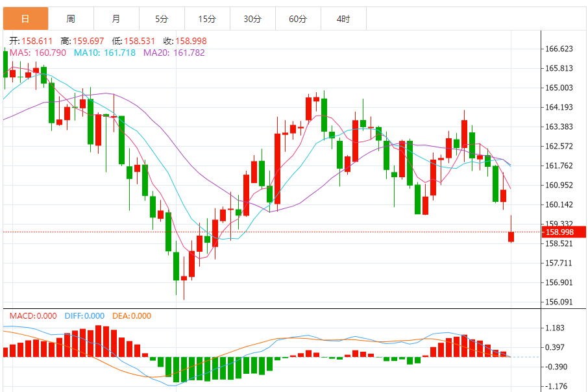Click the opening price 158.611

[x=37, y=41]
